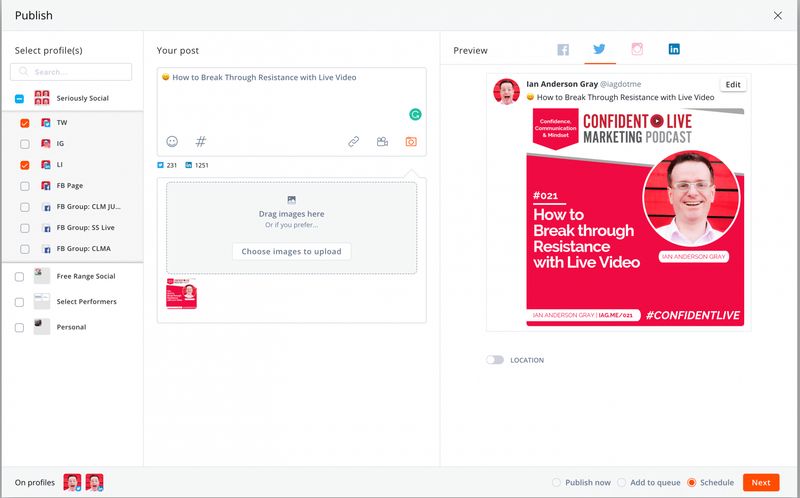Click Ian Anderson Gray's preview profile photo
800x498 pixels.
507,91
